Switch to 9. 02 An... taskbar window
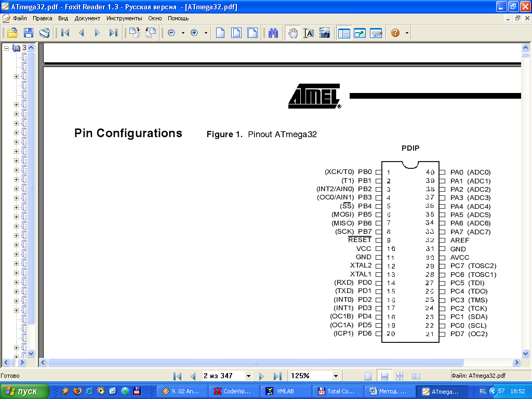532x399 pixels. pos(181,391)
